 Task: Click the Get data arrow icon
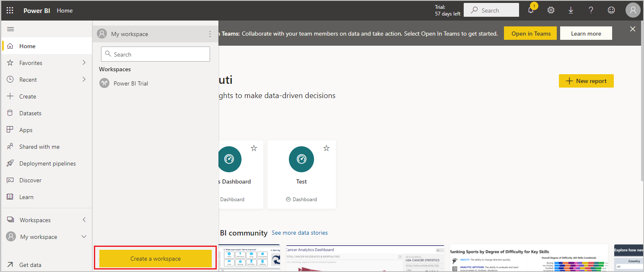10,265
